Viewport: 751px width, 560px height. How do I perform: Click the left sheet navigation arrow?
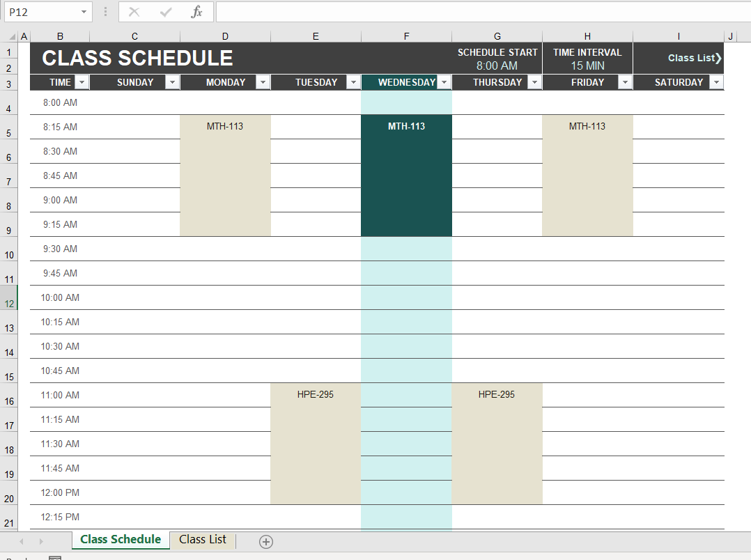point(21,540)
